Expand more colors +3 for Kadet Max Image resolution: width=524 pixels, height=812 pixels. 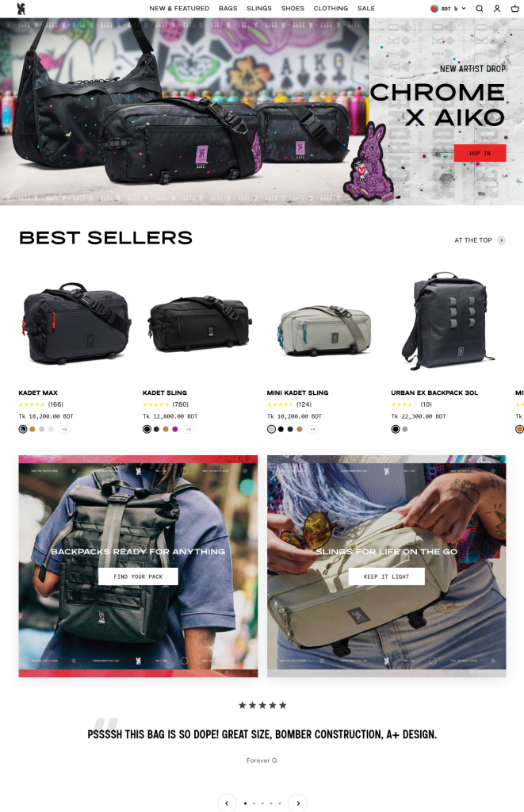[64, 429]
